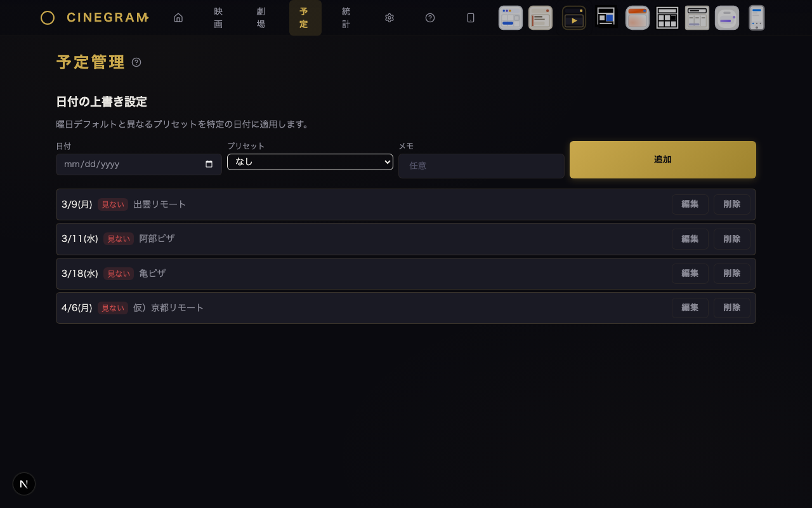The width and height of the screenshot is (812, 508).
Task: Click the settings gear icon
Action: tap(390, 18)
